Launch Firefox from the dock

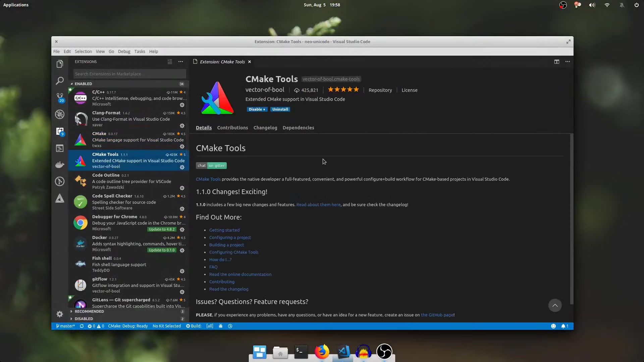(322, 352)
